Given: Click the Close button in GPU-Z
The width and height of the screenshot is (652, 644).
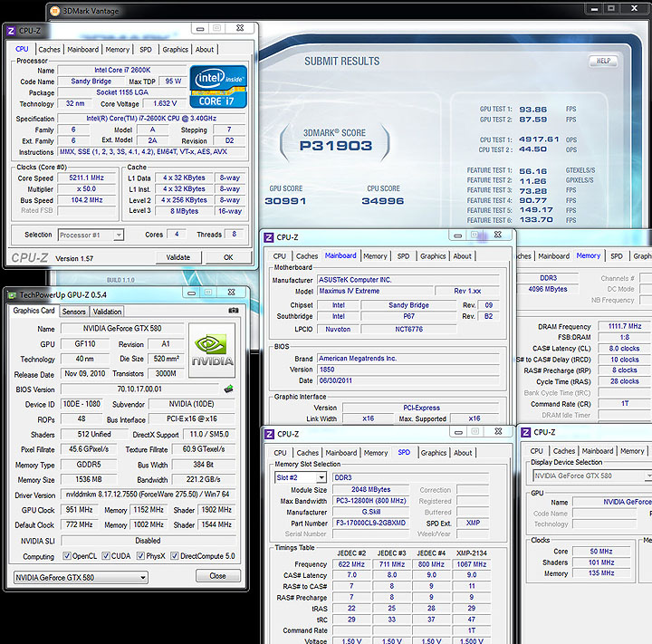Looking at the screenshot, I should coord(218,576).
